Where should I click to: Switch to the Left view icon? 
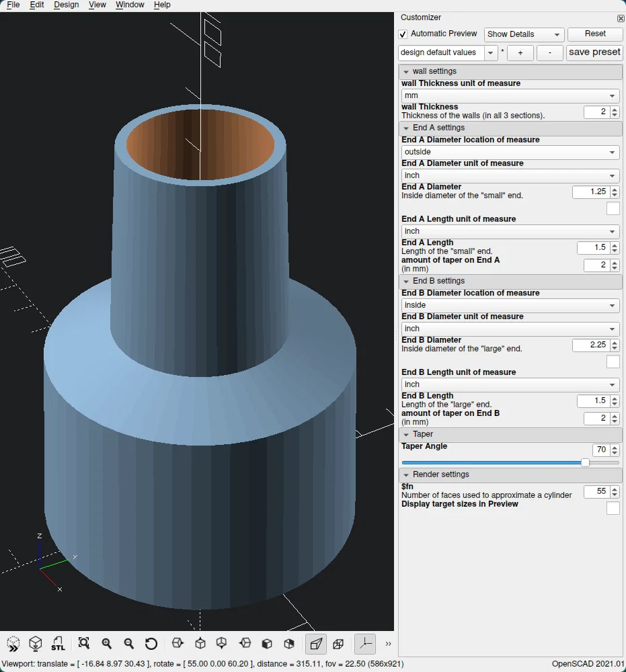(244, 644)
